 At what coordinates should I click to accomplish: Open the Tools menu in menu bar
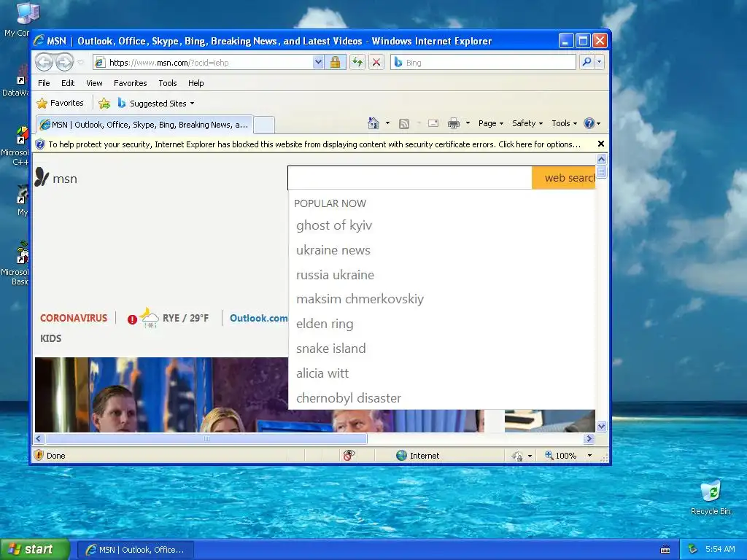(x=167, y=83)
